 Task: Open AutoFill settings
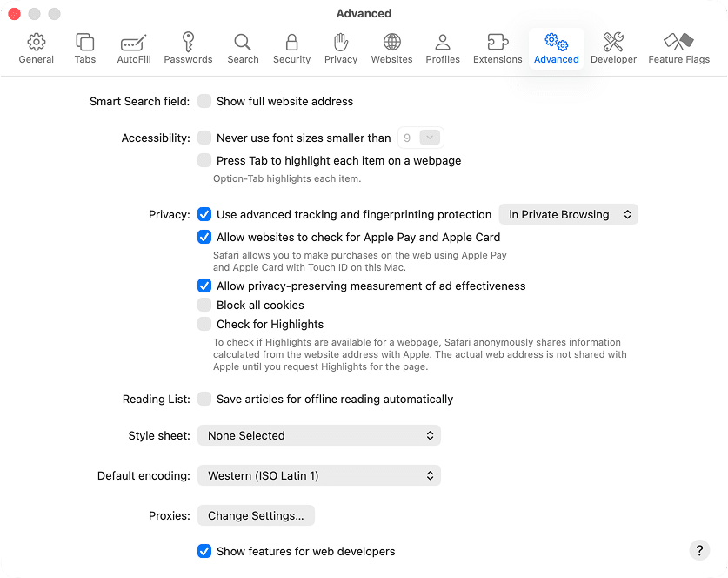coord(132,49)
